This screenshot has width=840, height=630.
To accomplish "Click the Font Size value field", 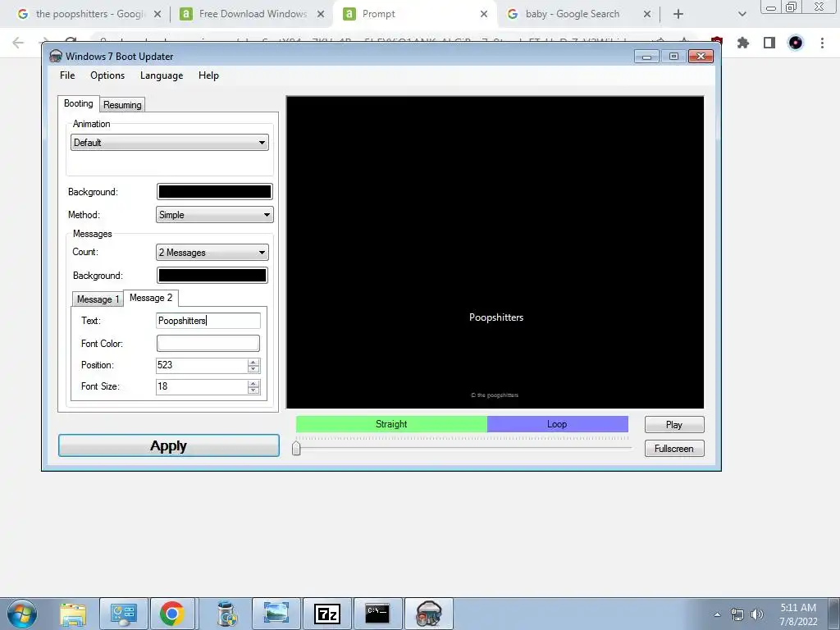I will [x=202, y=387].
